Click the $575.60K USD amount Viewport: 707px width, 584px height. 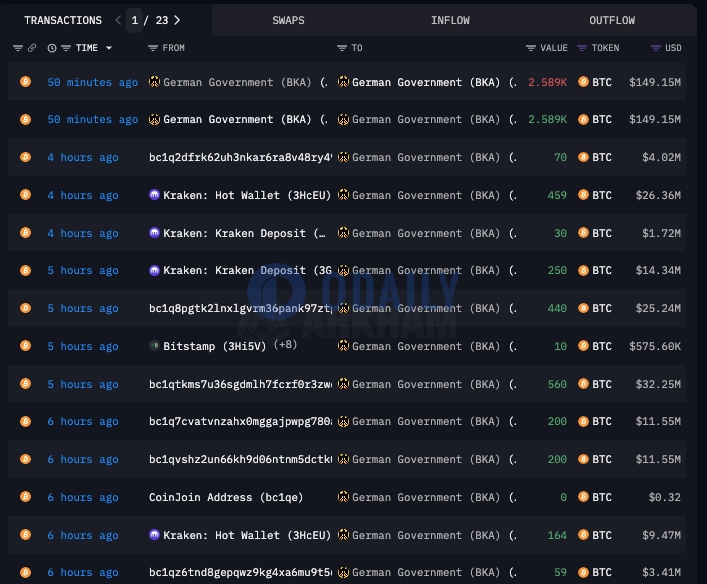(x=655, y=346)
